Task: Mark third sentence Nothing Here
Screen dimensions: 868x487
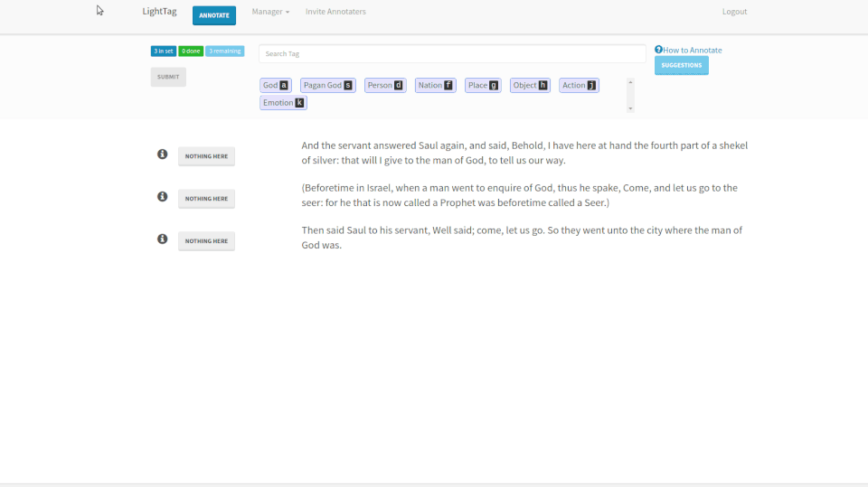Action: (x=206, y=240)
